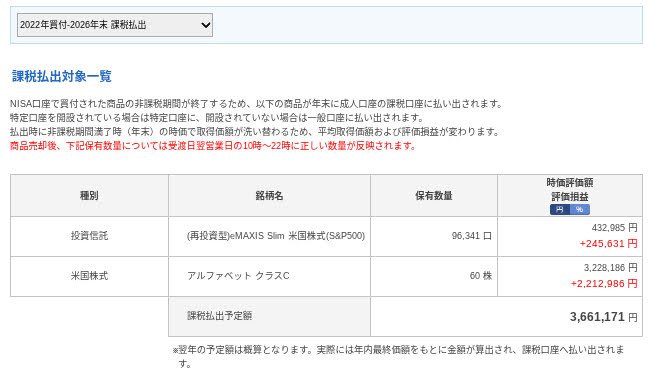660x378 pixels.
Task: Click the 60 株 quantity
Action: pos(481,276)
